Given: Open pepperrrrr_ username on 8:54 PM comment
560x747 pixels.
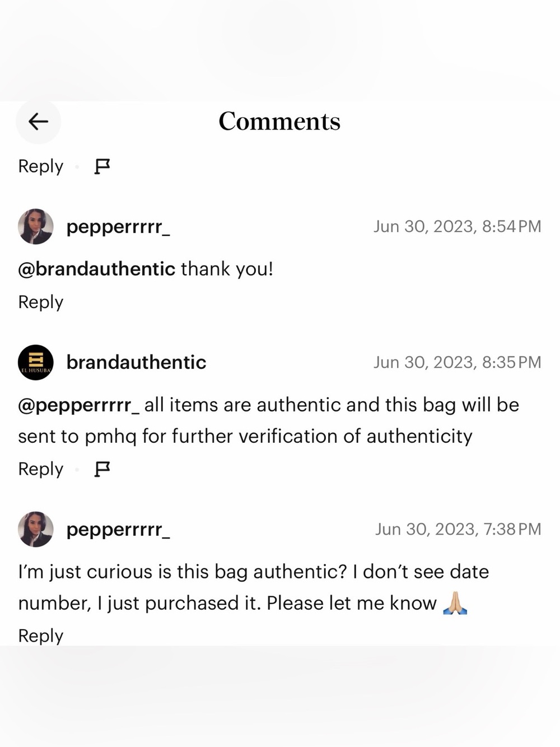Looking at the screenshot, I should [x=118, y=227].
